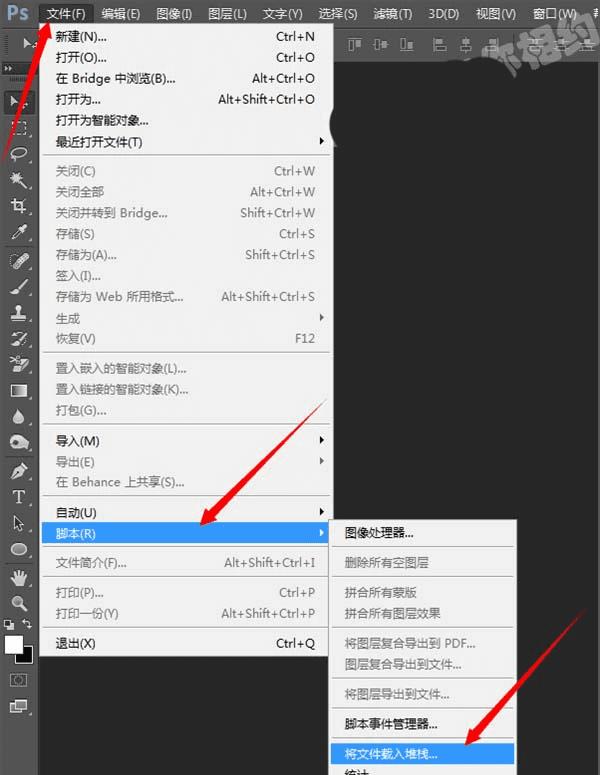The width and height of the screenshot is (600, 775).
Task: Select the Crop tool
Action: 19,205
